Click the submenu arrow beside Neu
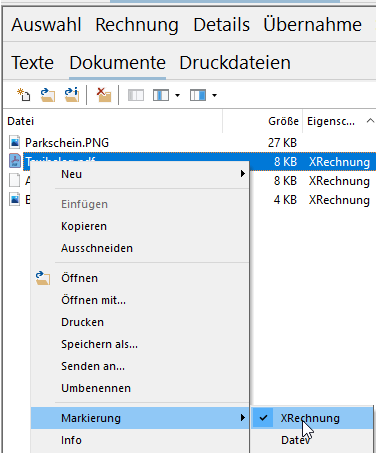376x453 pixels. point(243,174)
